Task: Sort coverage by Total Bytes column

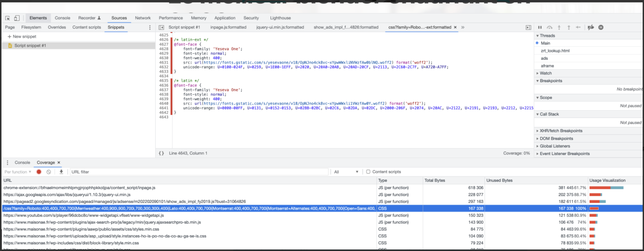Action: [x=454, y=180]
